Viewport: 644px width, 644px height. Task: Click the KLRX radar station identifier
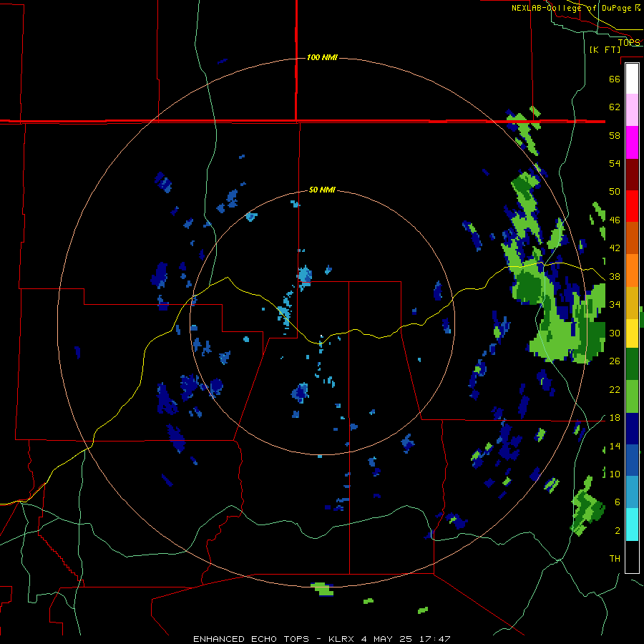tap(342, 639)
